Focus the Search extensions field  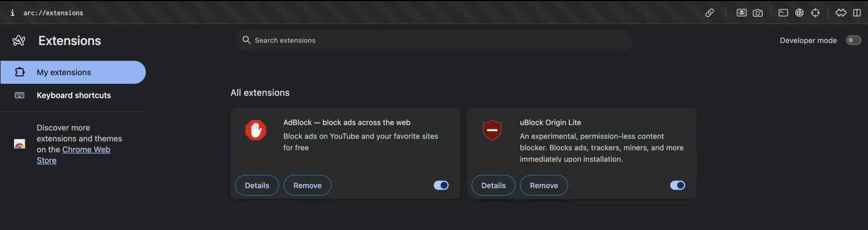pos(434,40)
